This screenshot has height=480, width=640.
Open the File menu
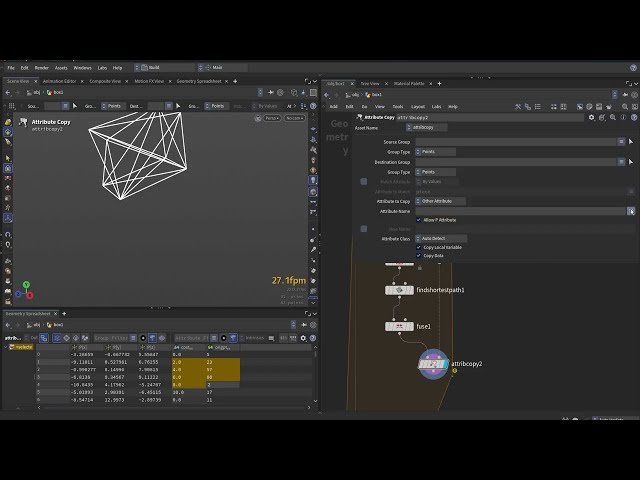coord(11,68)
